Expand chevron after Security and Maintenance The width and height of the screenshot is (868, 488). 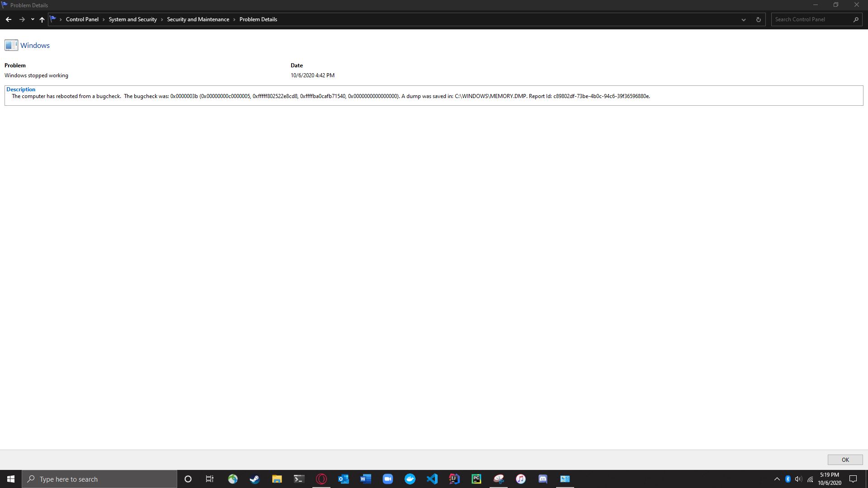click(234, 19)
